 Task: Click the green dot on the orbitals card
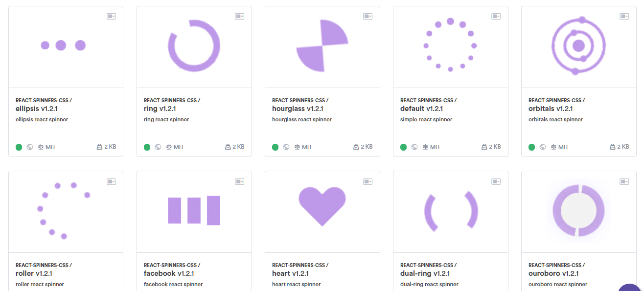click(531, 147)
